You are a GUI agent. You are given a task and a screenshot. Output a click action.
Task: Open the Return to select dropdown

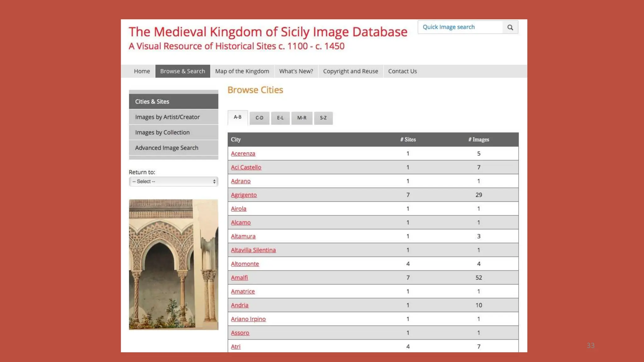[173, 182]
